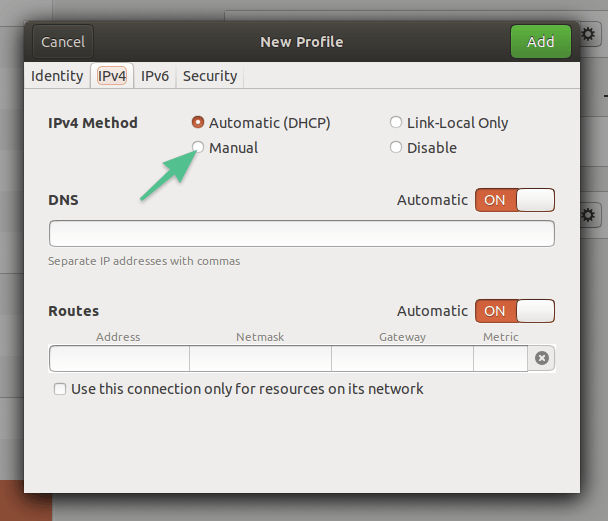Click the route Address field
This screenshot has height=521, width=608.
119,358
